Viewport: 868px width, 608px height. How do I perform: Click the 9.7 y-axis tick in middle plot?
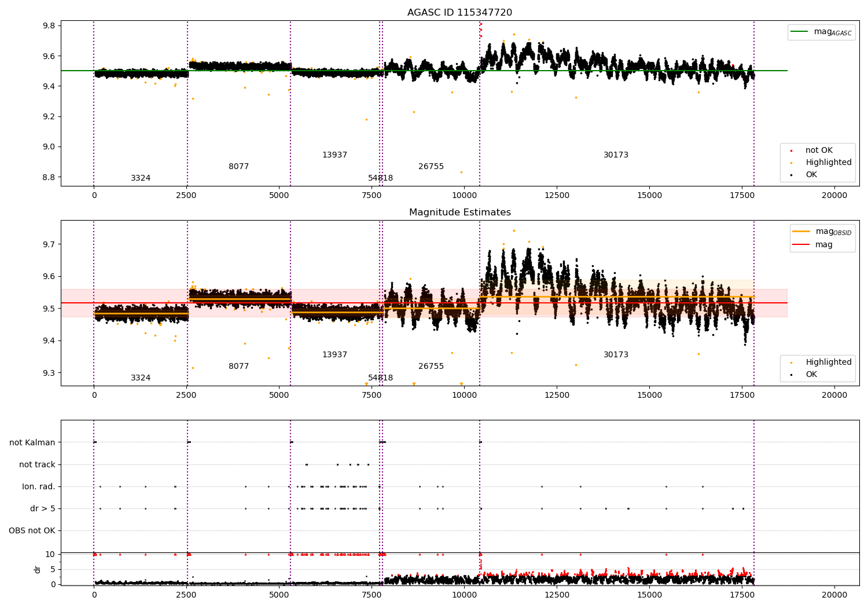point(48,244)
